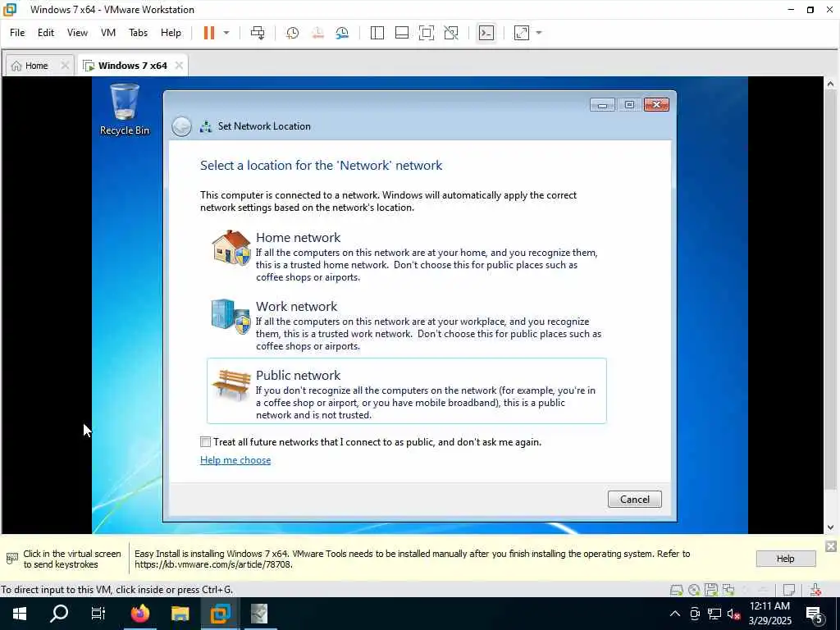The width and height of the screenshot is (840, 630).
Task: Click the message log status icon
Action: [788, 590]
